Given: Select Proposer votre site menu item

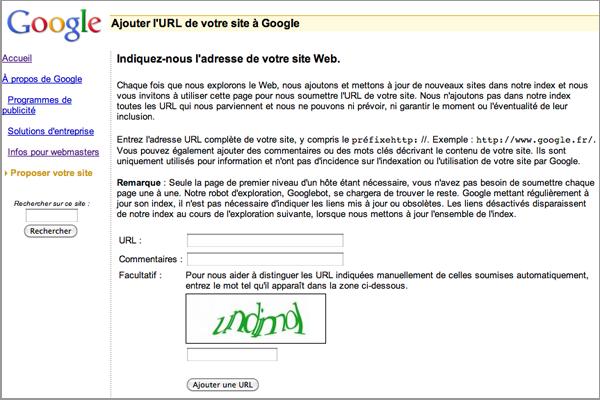Looking at the screenshot, I should [x=51, y=173].
